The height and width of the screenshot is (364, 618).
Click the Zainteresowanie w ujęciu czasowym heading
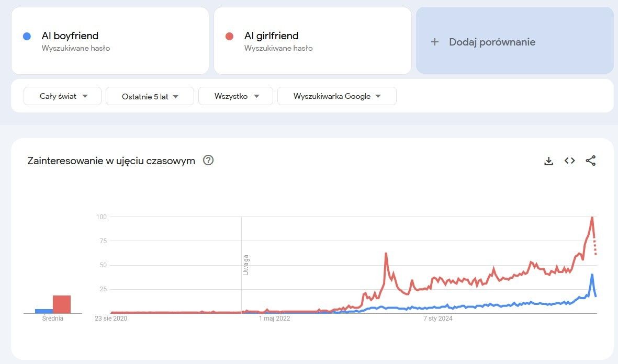pos(111,161)
